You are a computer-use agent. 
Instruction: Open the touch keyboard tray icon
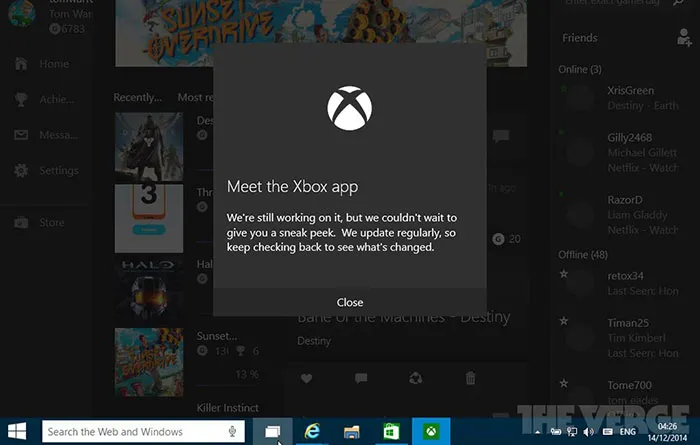pyautogui.click(x=607, y=432)
